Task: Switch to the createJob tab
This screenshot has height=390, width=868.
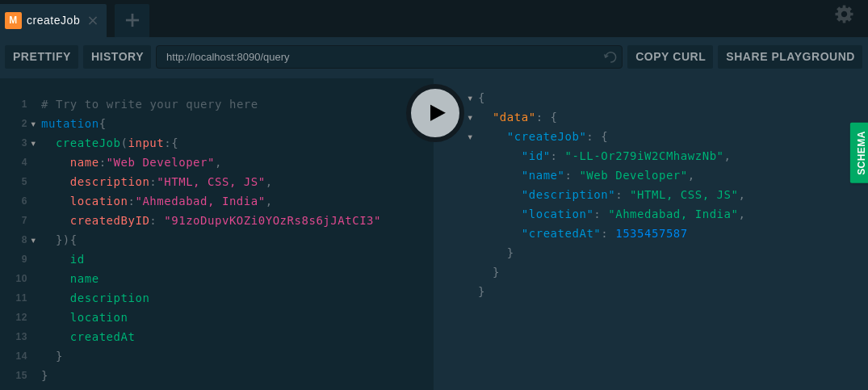Action: click(x=53, y=20)
